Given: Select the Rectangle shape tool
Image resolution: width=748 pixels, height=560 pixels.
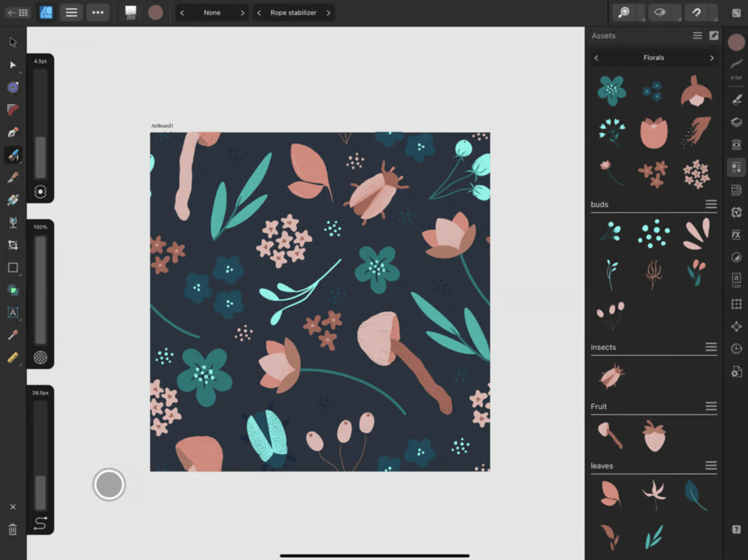Looking at the screenshot, I should coord(13,268).
